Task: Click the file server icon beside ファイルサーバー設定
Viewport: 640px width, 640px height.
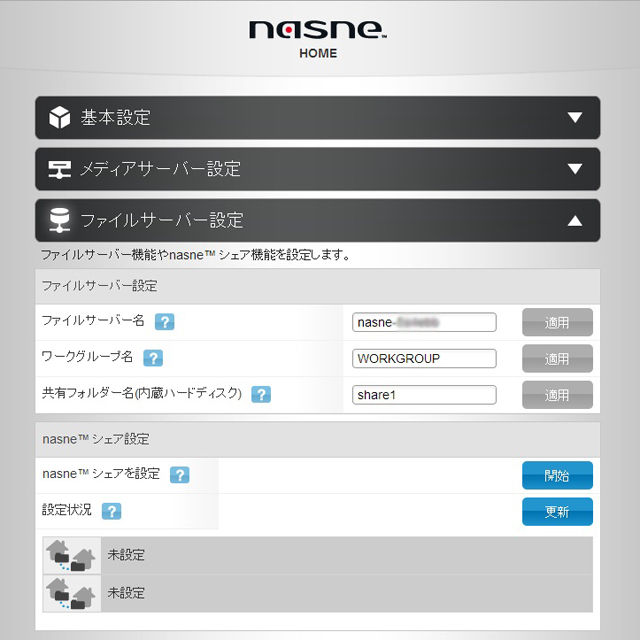Action: point(60,220)
